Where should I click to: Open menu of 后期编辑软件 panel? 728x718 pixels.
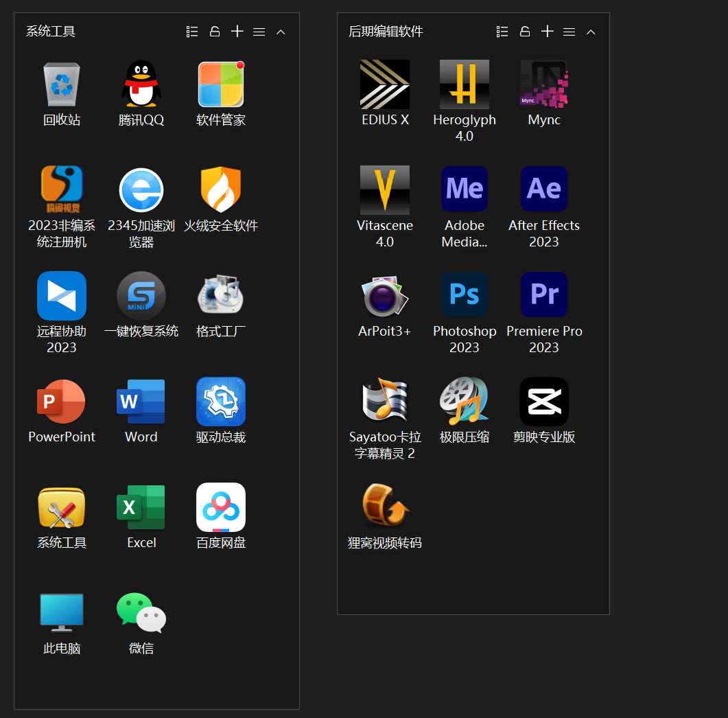(570, 32)
